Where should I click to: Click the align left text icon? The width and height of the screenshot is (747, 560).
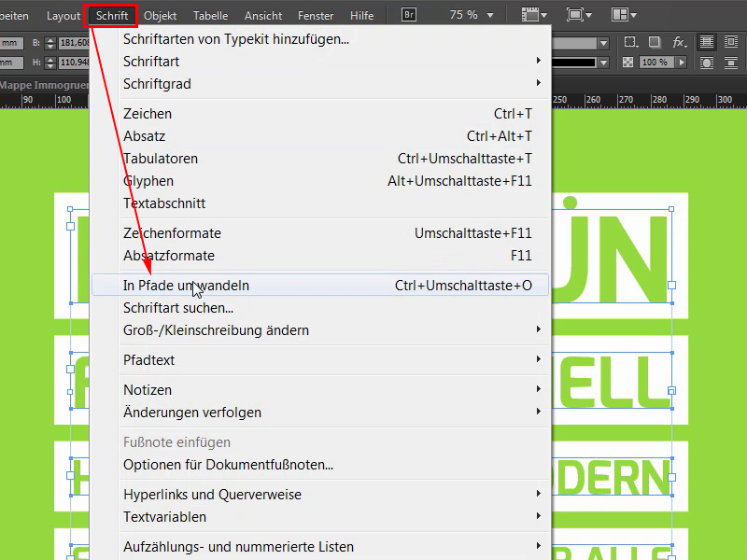pyautogui.click(x=707, y=42)
